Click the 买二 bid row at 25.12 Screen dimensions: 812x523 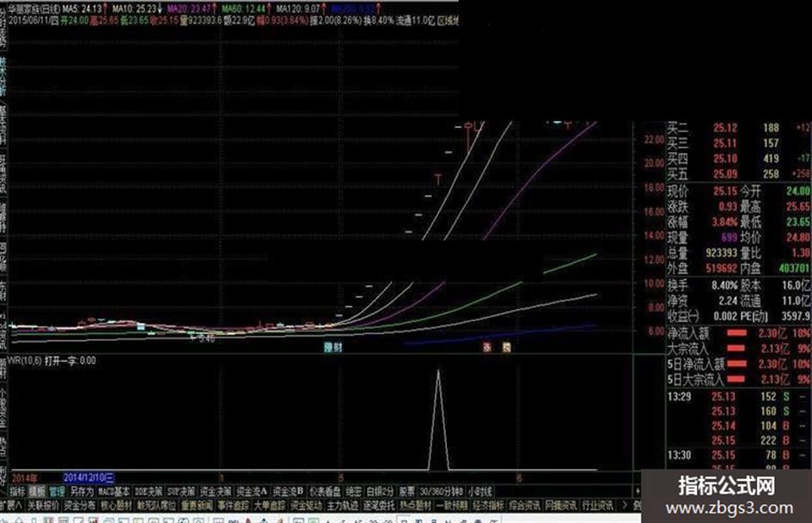[738, 128]
